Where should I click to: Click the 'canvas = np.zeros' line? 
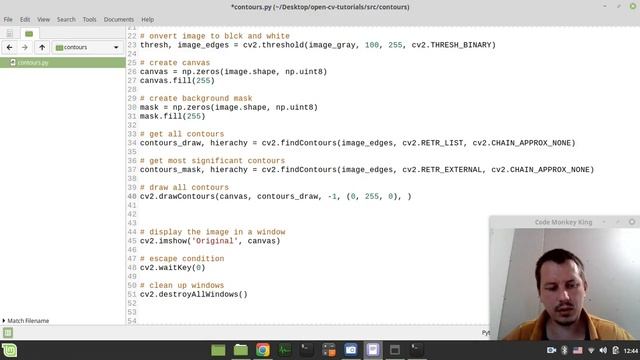tap(233, 72)
